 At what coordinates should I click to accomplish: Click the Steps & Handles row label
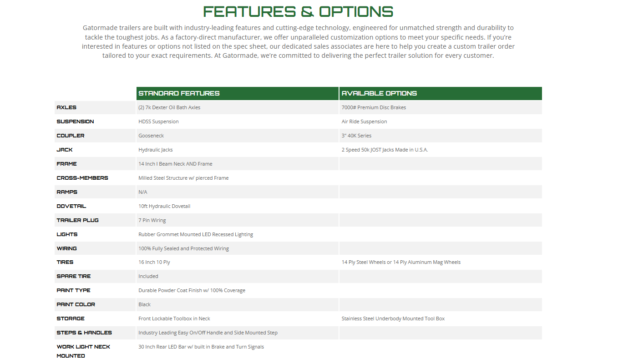84,333
